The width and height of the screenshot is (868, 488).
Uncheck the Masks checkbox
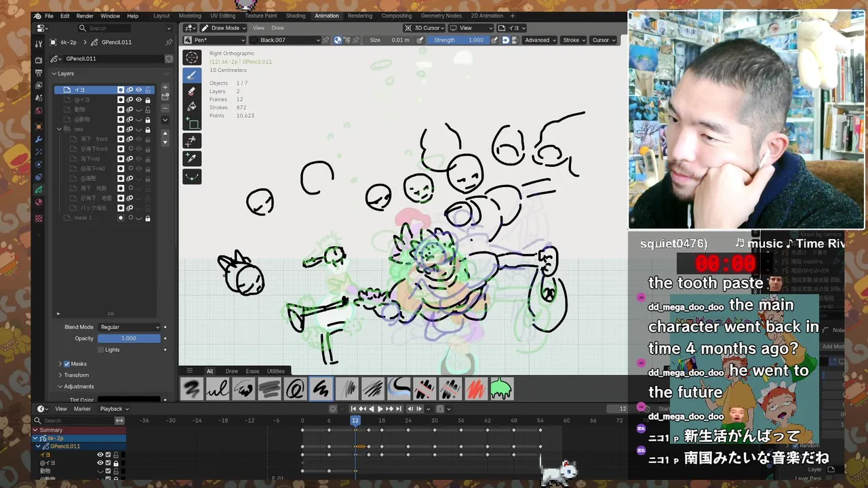[x=66, y=364]
